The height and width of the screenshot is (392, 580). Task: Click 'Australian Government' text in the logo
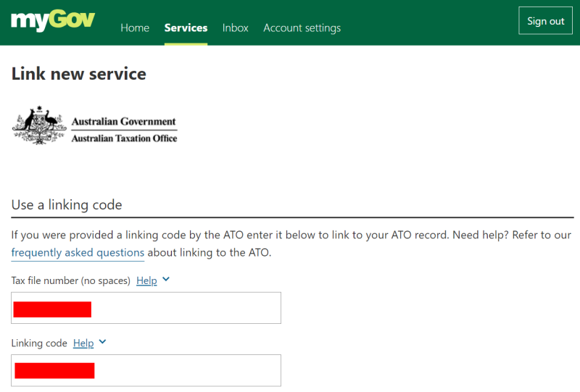tap(124, 122)
